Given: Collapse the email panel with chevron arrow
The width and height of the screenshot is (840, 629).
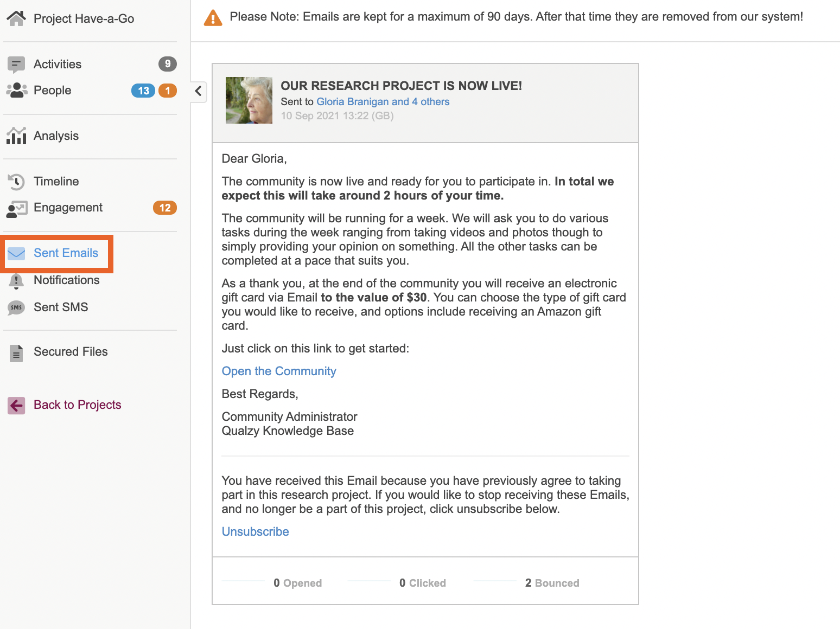Looking at the screenshot, I should pos(199,91).
